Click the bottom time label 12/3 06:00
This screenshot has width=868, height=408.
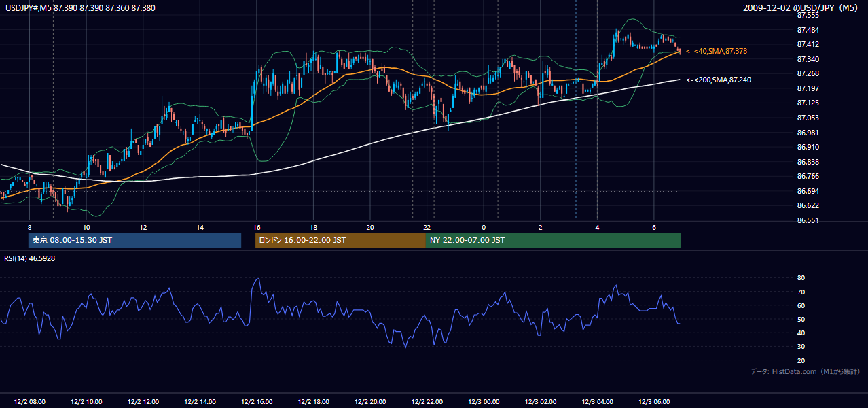point(654,401)
